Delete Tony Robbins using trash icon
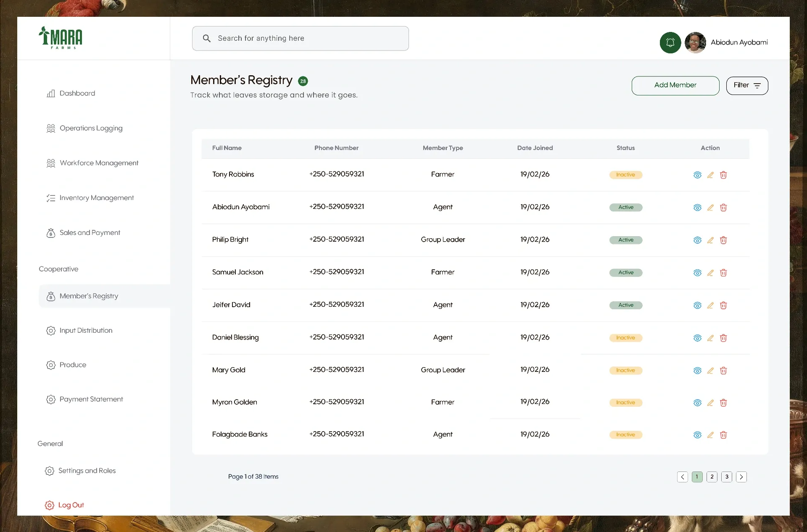The width and height of the screenshot is (807, 532). pyautogui.click(x=723, y=175)
